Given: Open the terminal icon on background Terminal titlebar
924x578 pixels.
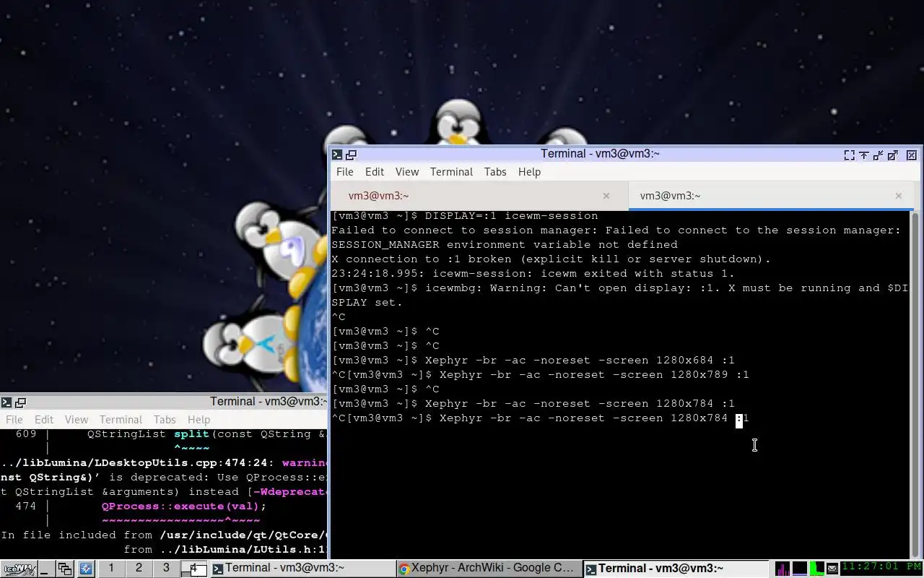Looking at the screenshot, I should tap(6, 402).
